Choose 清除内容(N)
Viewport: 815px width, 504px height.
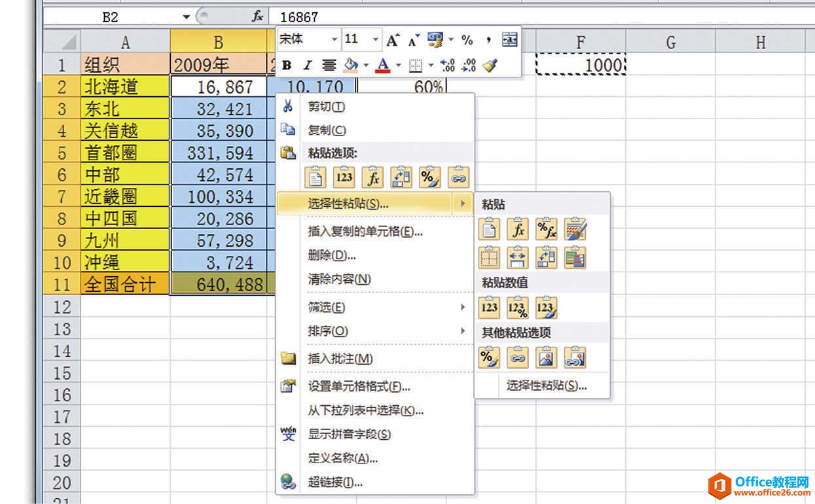click(x=374, y=279)
